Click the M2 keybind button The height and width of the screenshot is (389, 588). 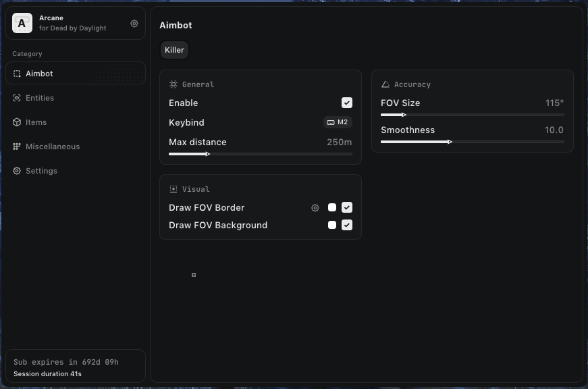(x=338, y=122)
